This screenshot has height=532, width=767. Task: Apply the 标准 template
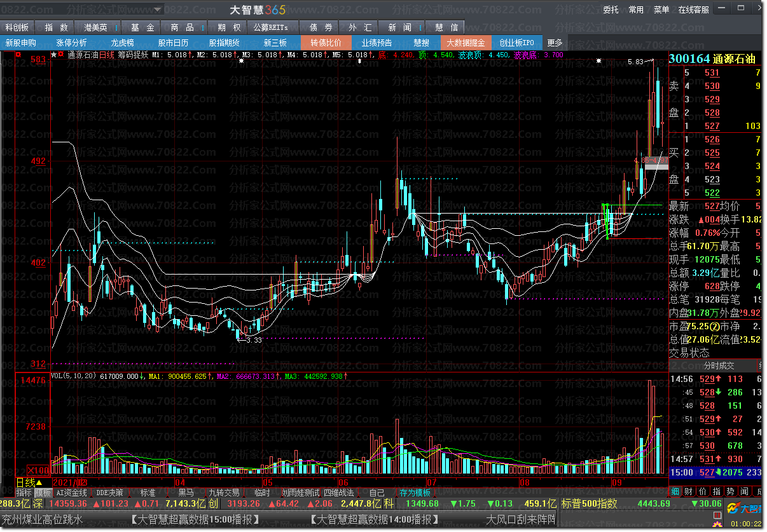[x=148, y=493]
